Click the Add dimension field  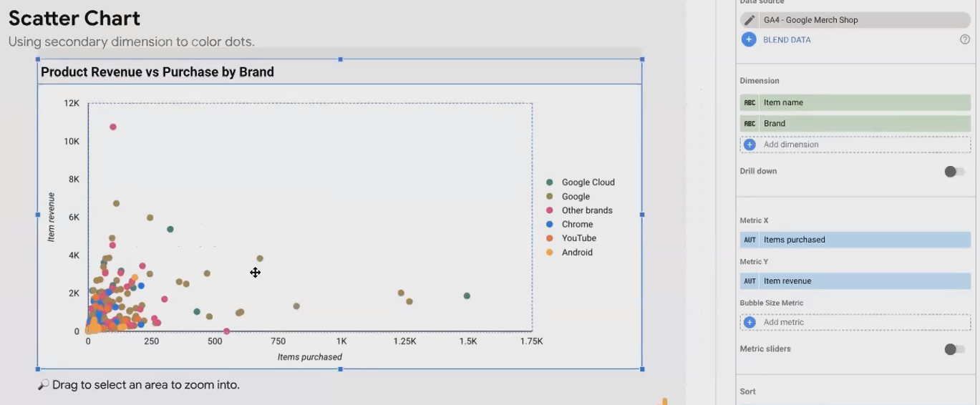click(x=855, y=145)
